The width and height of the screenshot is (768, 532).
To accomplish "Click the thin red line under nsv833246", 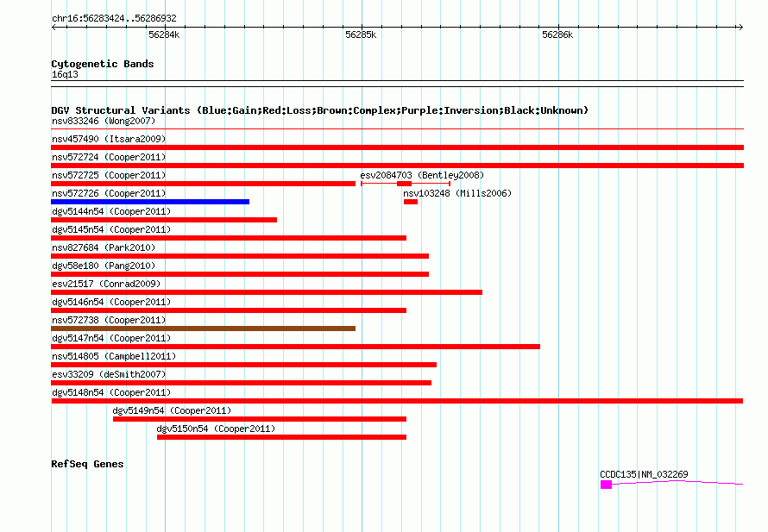I will tap(397, 129).
